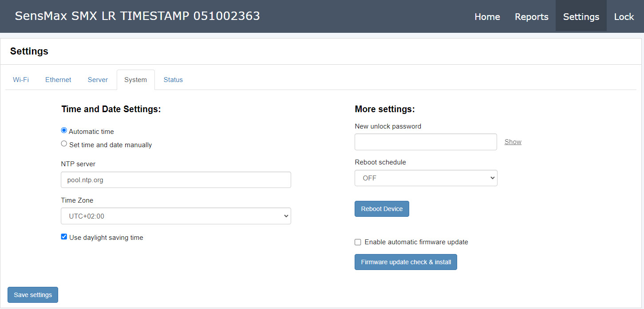Enable automatic firmware update checkbox
This screenshot has width=644, height=309.
[x=358, y=242]
